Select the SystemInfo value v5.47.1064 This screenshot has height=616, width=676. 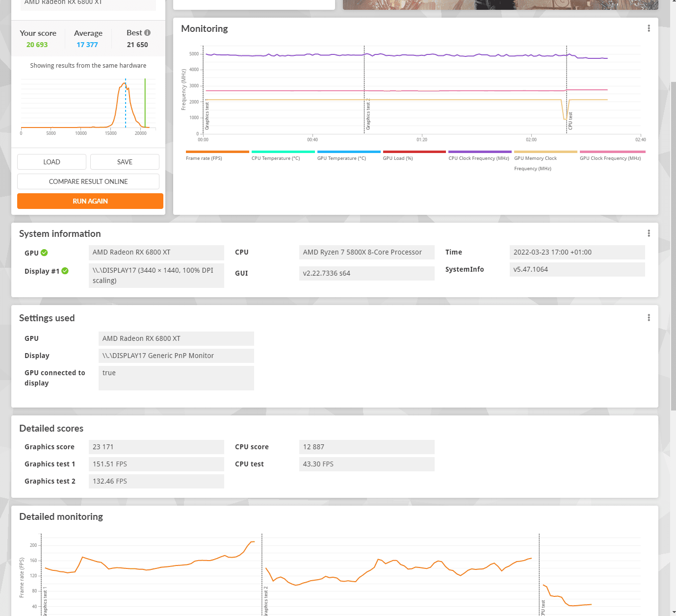(x=577, y=269)
